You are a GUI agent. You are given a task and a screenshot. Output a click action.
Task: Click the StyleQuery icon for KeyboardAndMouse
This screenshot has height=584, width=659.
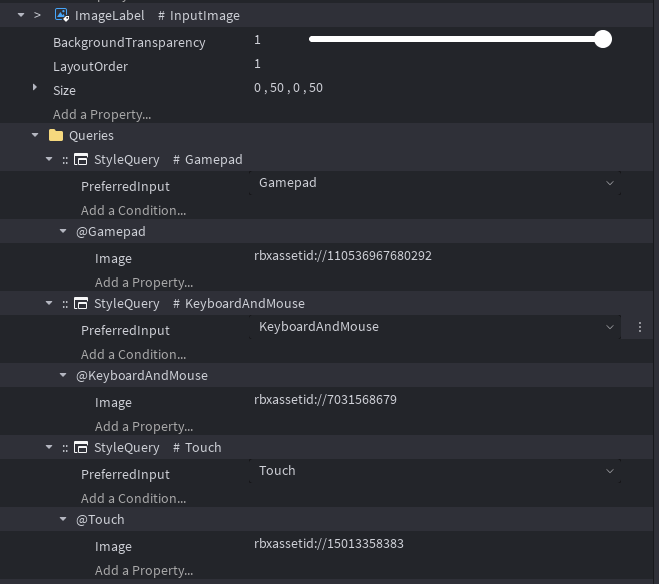click(x=81, y=304)
